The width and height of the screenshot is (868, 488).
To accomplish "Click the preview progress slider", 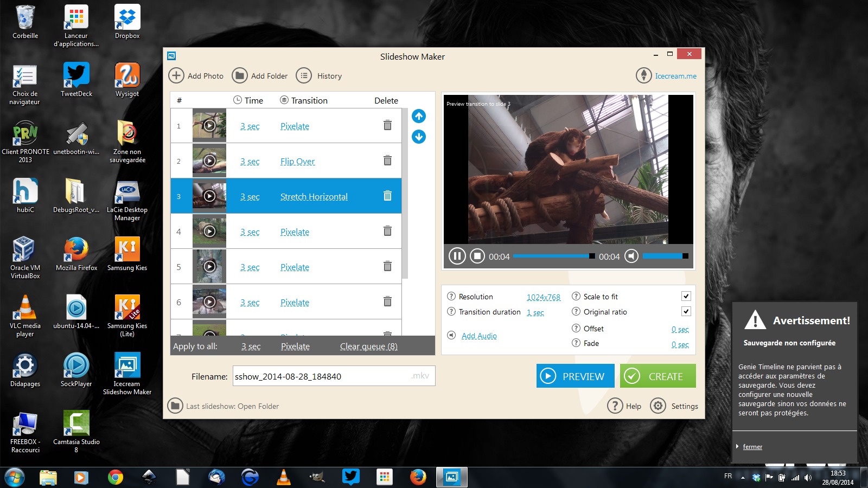I will pyautogui.click(x=554, y=256).
